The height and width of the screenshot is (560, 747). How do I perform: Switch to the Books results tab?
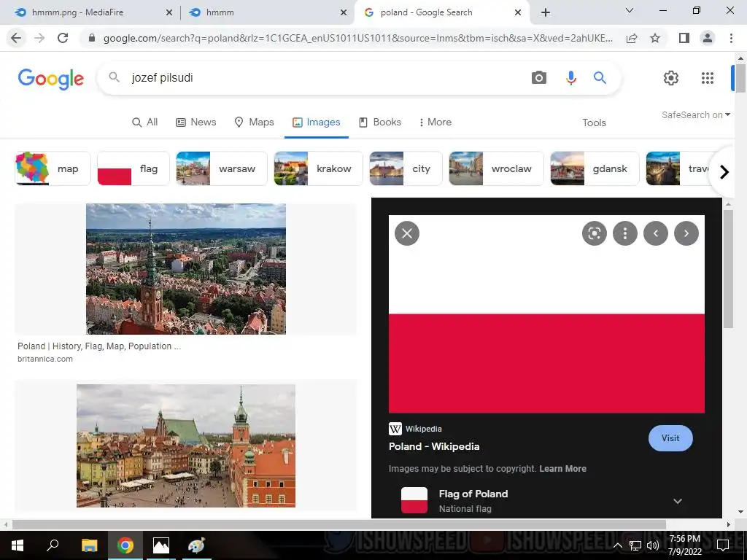[379, 122]
